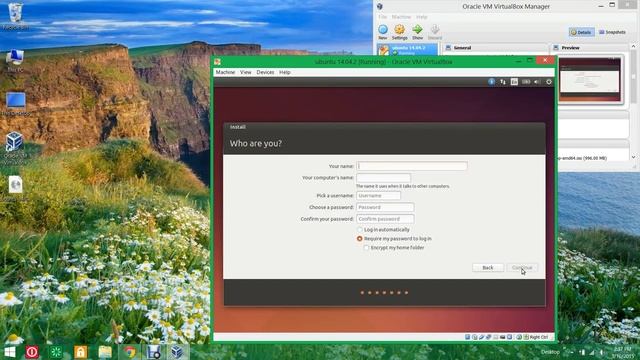Click New in VirtualBox Manager toolbar
Viewport: 640px width, 360px height.
382,32
